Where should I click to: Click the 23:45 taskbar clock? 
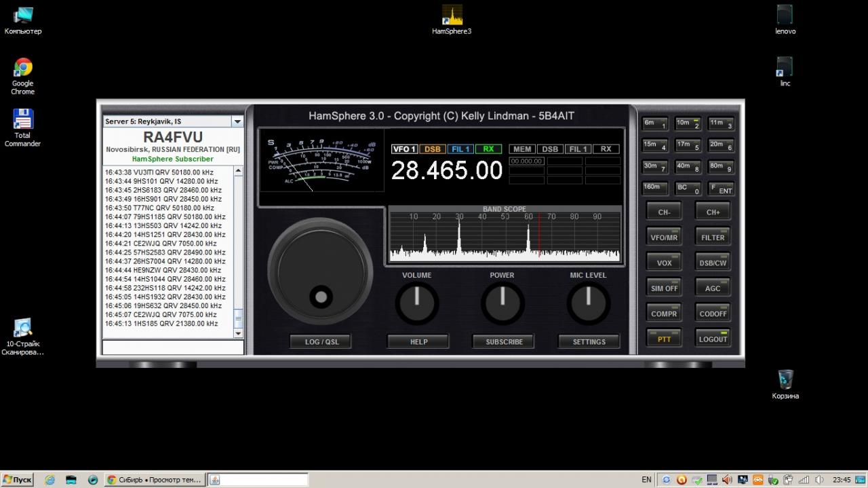pos(842,480)
